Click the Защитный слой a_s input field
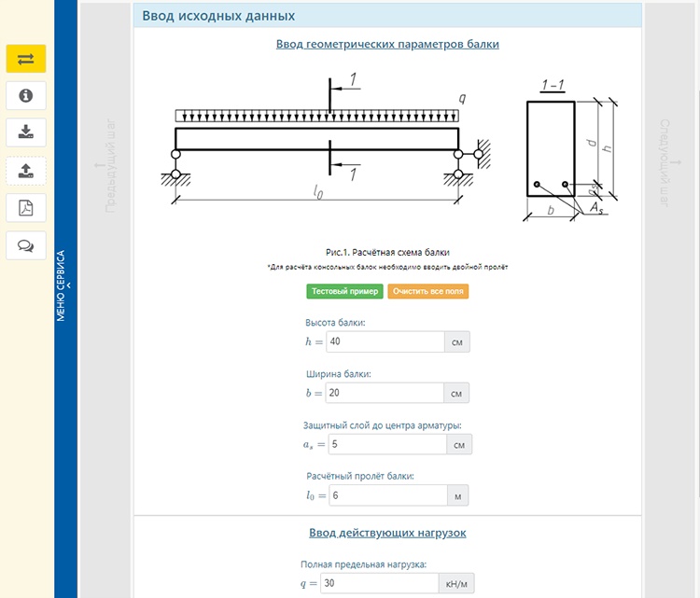 click(385, 444)
